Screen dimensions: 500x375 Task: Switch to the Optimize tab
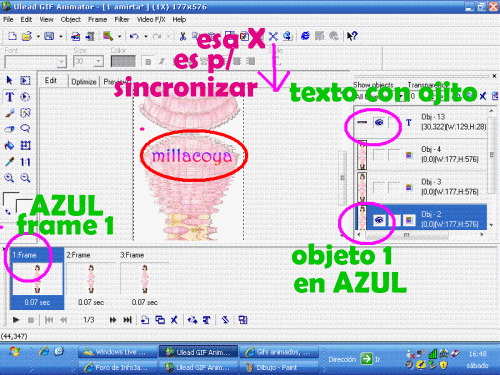(84, 82)
